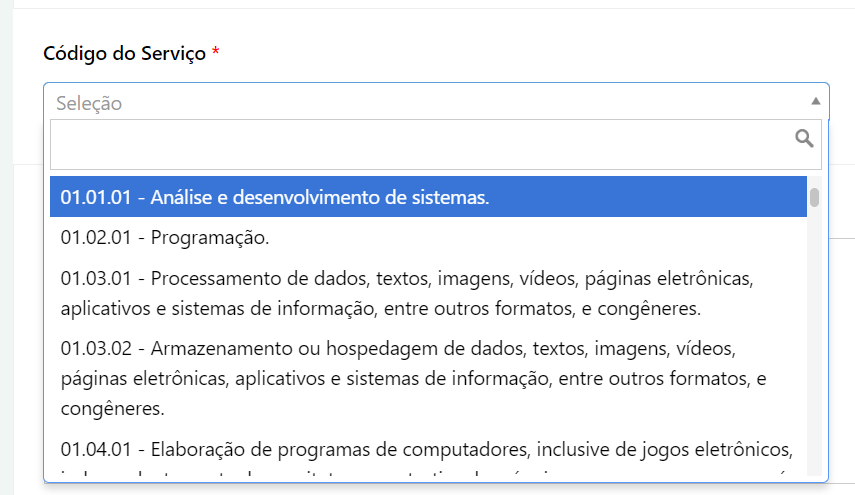Select 01.01.01 Análise e desenvolvimento de sistemas

[x=428, y=196]
